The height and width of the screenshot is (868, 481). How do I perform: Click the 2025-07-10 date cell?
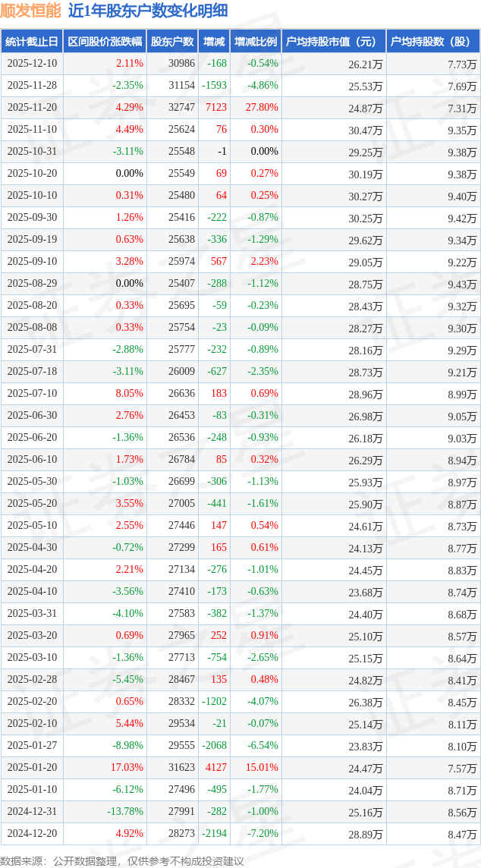click(x=32, y=394)
